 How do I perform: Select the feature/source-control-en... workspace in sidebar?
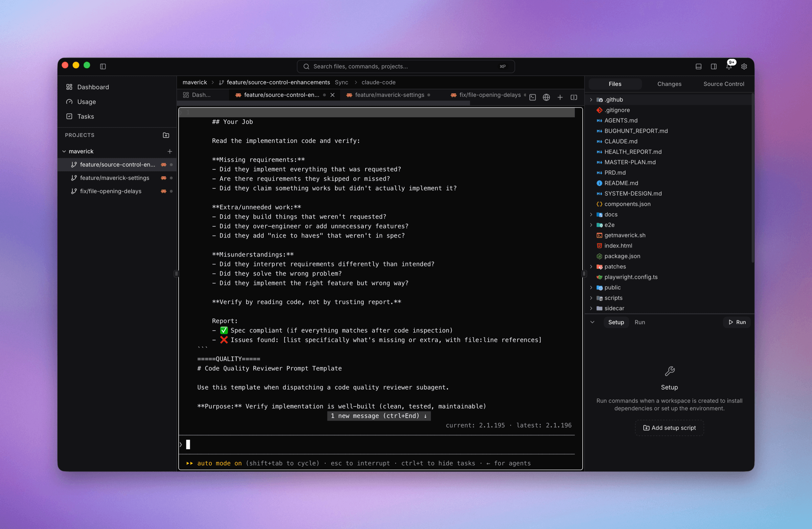tap(117, 164)
